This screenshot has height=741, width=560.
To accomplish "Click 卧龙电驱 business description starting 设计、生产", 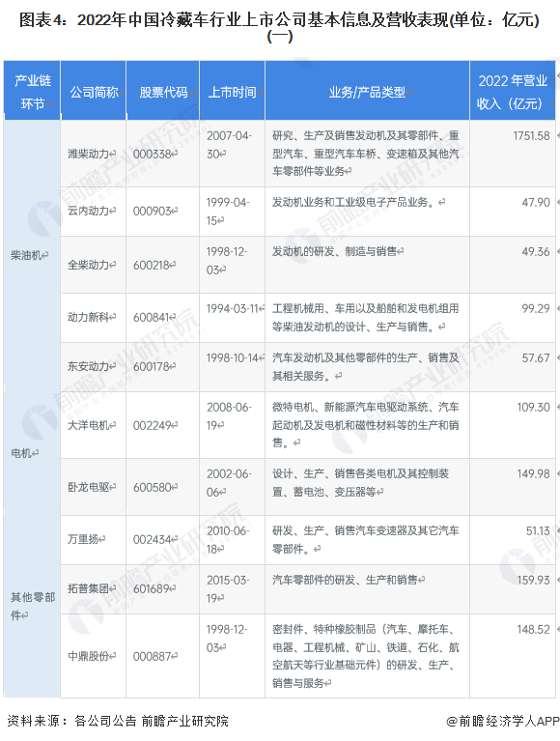I will [x=361, y=483].
